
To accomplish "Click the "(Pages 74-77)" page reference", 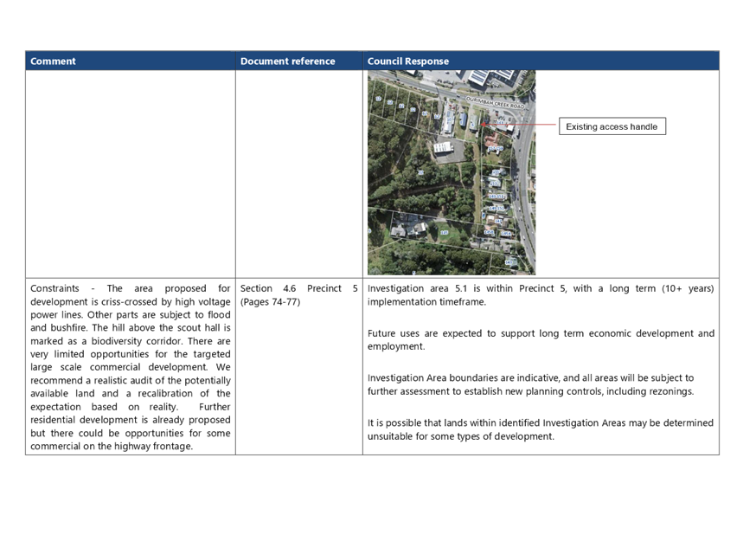I will 269,302.
